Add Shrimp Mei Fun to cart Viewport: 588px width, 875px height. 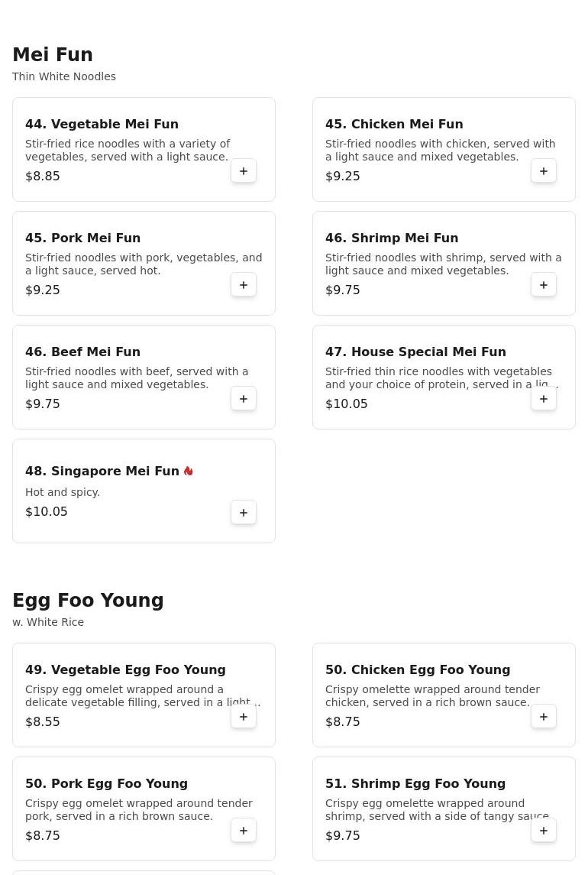[x=544, y=285]
